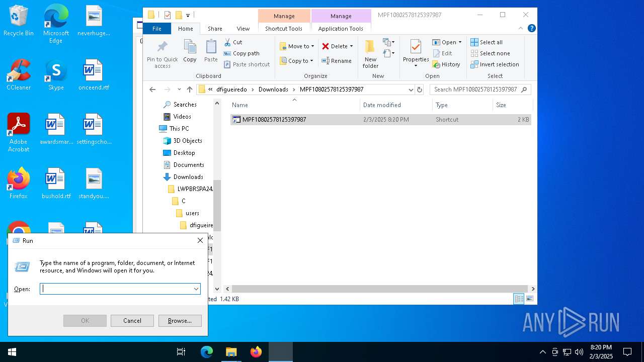Refresh the address bar location
The image size is (644, 362).
420,89
